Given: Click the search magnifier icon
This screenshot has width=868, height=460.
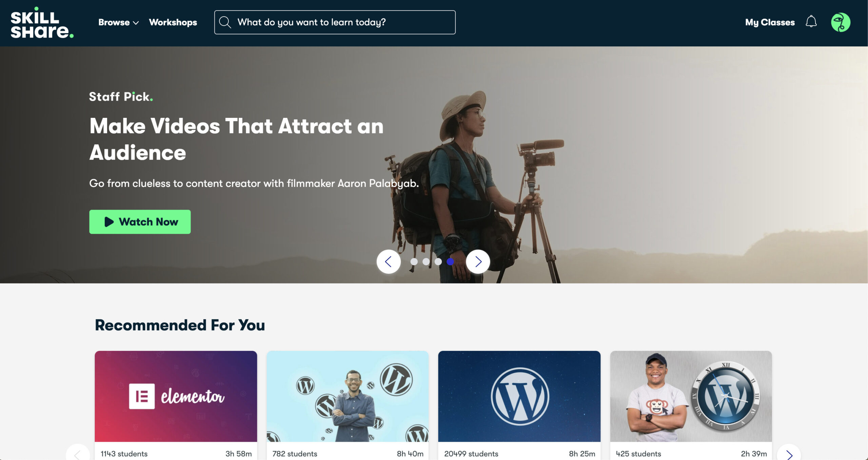Looking at the screenshot, I should [225, 22].
